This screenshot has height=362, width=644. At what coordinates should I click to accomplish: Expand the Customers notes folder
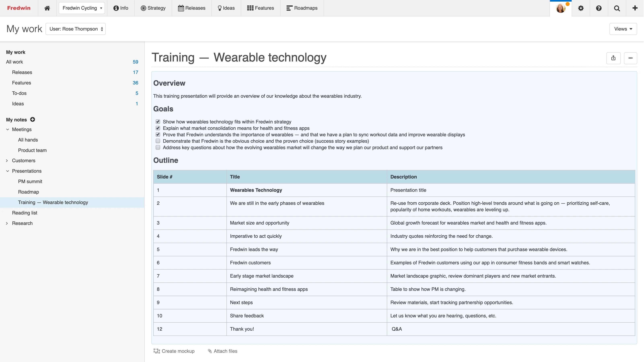tap(7, 161)
